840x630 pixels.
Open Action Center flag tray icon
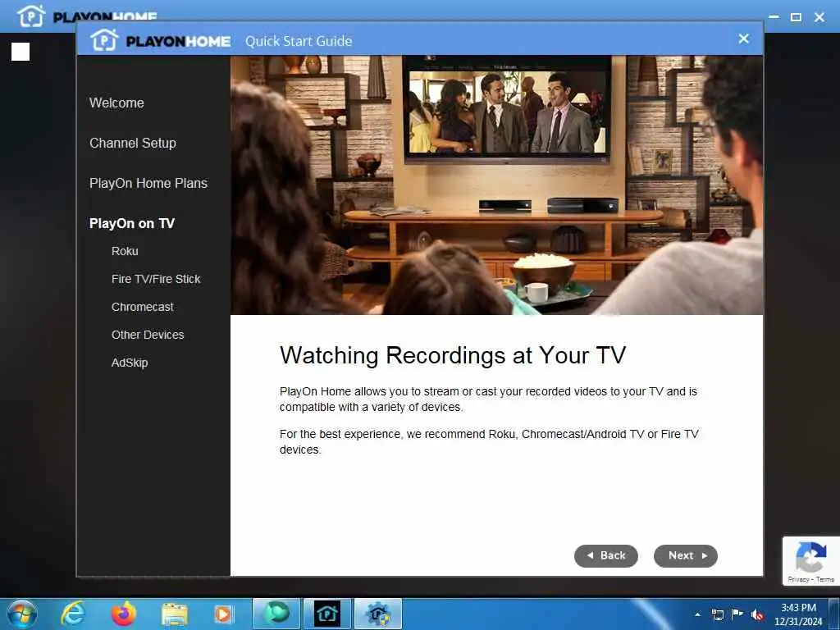(x=737, y=614)
